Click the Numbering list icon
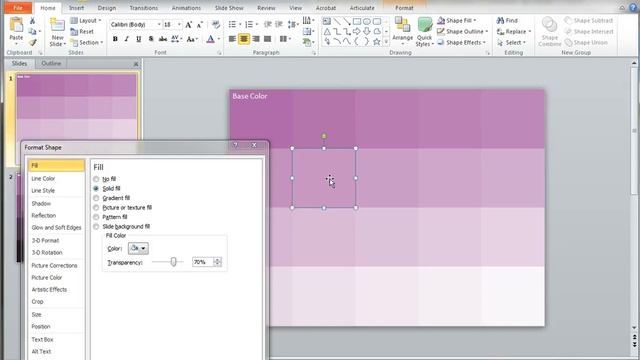 pos(249,25)
